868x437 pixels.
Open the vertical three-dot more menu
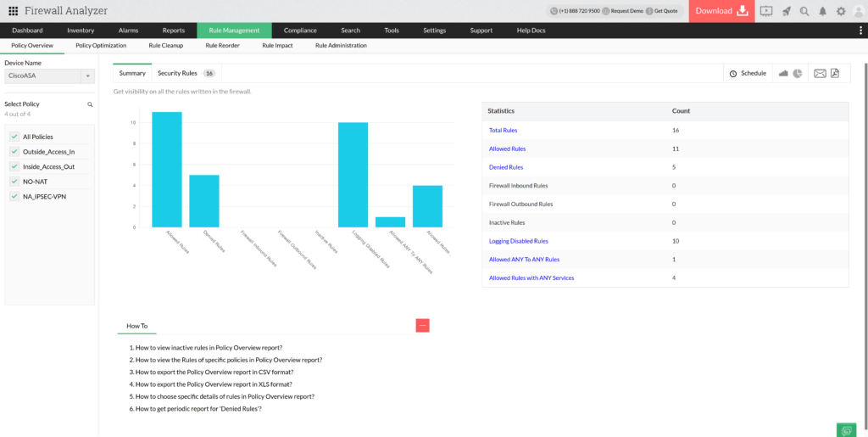pyautogui.click(x=860, y=31)
